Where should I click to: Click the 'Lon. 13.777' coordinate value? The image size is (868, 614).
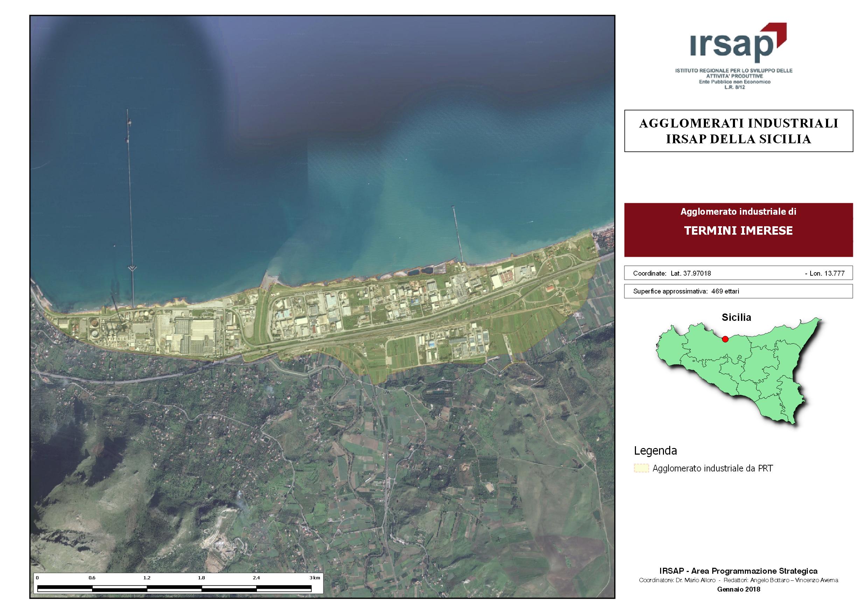(827, 273)
